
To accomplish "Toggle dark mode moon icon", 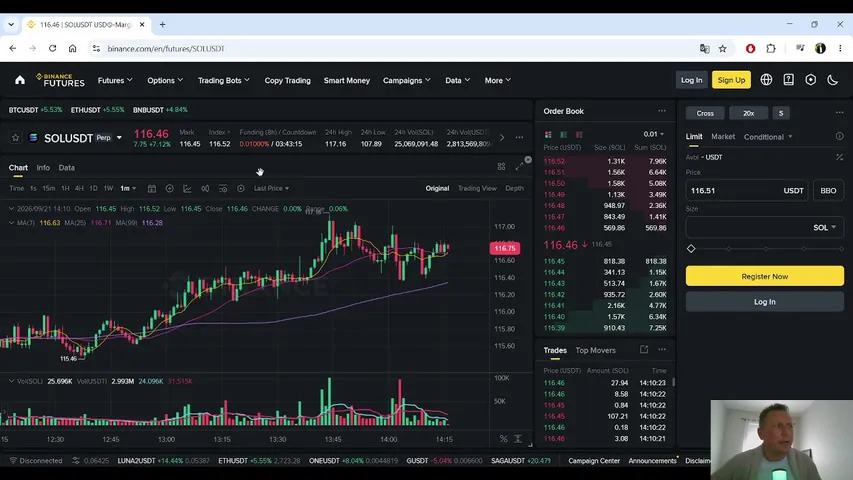I will pyautogui.click(x=833, y=80).
